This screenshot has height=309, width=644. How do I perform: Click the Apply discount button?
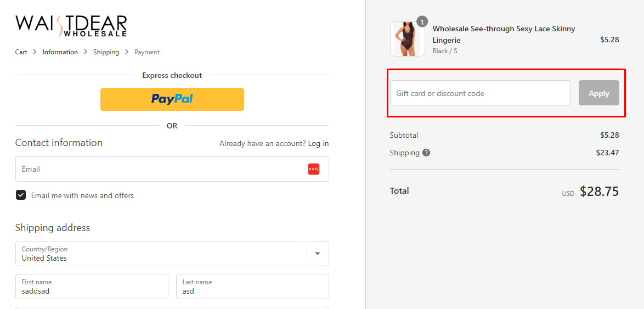[599, 93]
